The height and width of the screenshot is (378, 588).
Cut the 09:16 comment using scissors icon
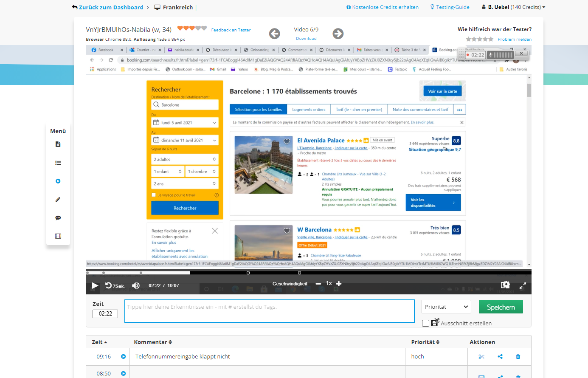point(481,356)
